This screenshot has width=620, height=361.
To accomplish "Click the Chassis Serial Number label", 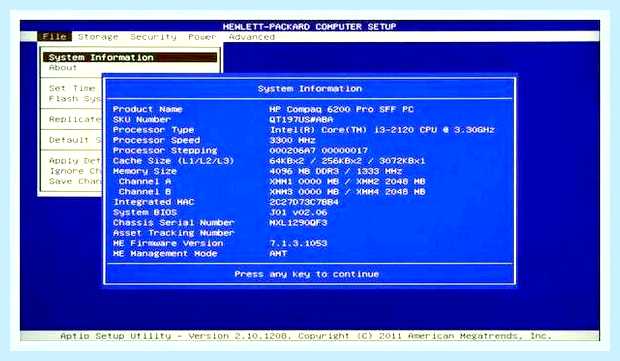I will coord(174,222).
